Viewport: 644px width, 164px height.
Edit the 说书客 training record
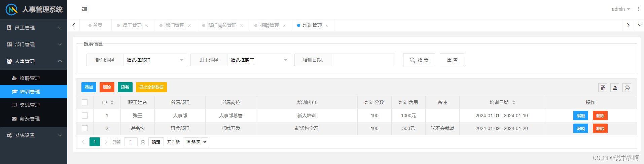(x=581, y=128)
